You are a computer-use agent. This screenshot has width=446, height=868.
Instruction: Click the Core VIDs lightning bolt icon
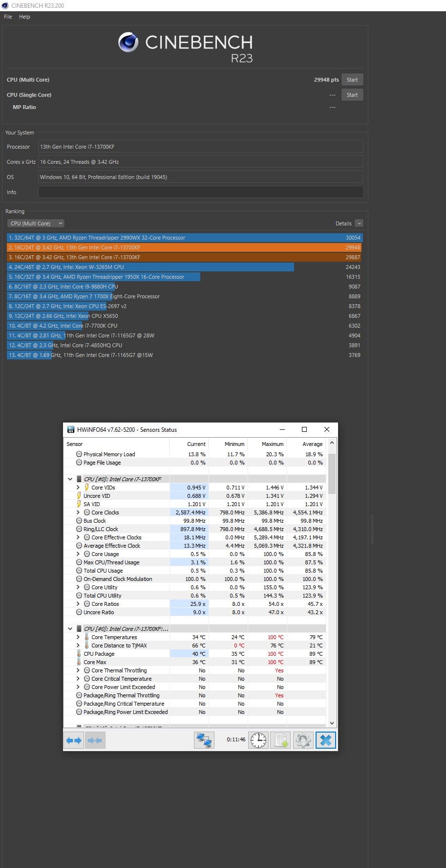[x=86, y=487]
